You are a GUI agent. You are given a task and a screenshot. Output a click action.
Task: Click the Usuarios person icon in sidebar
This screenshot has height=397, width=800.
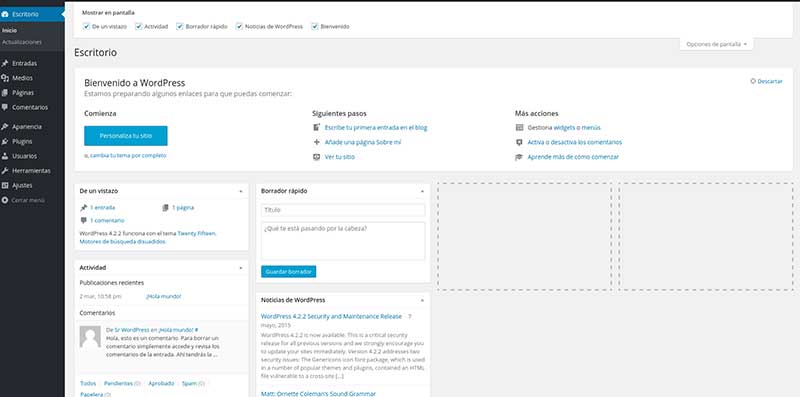coord(5,156)
